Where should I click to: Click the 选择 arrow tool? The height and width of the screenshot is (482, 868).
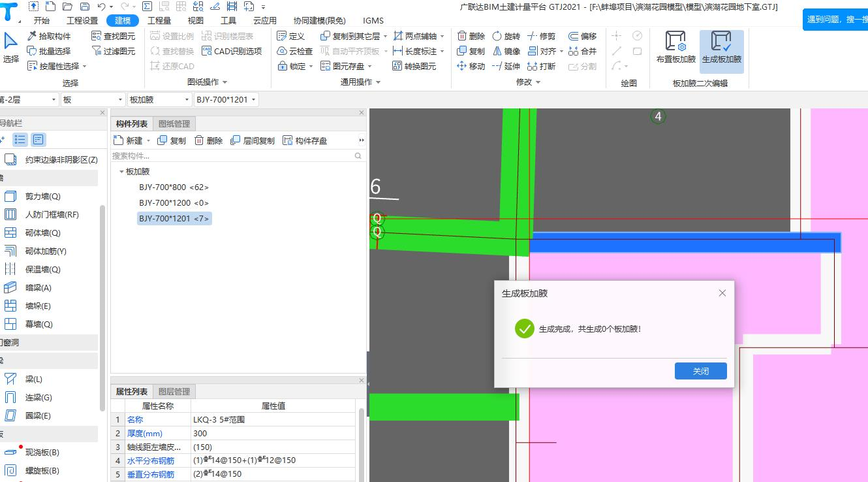10,47
